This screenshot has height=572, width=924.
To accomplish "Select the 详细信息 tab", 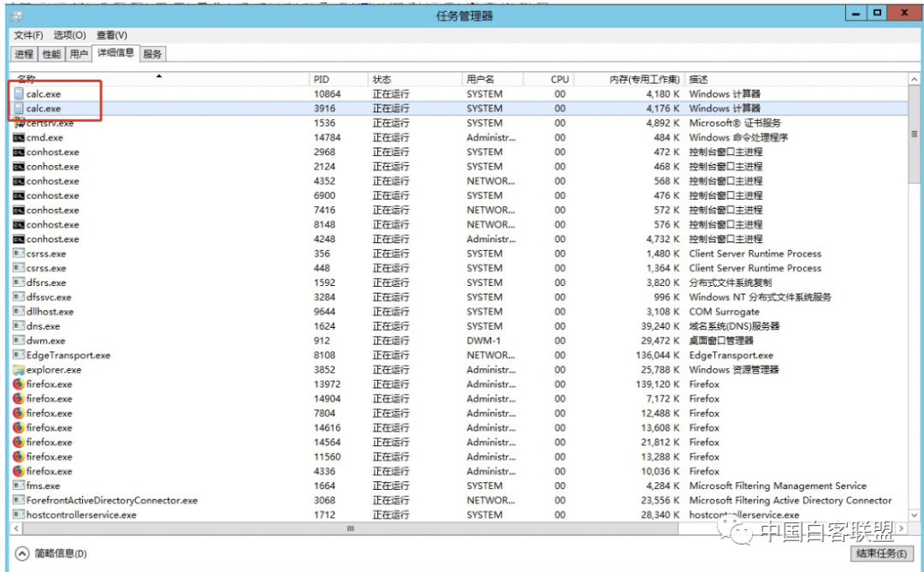I will (115, 53).
